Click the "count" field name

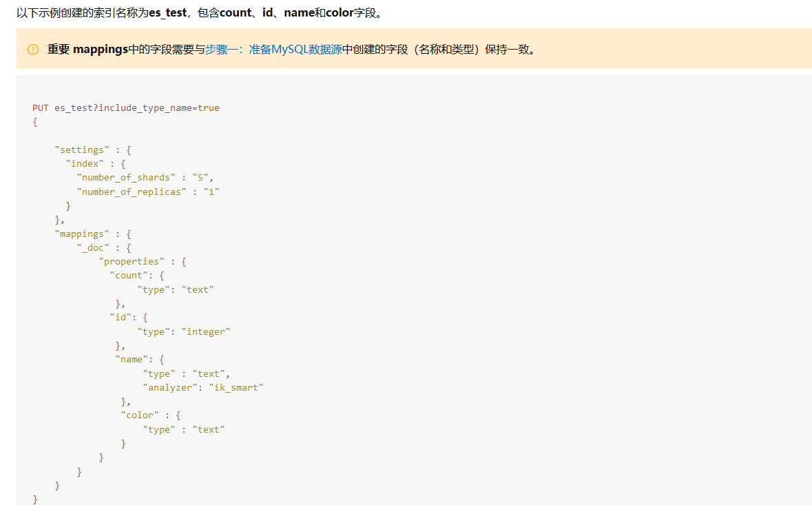[x=128, y=276]
